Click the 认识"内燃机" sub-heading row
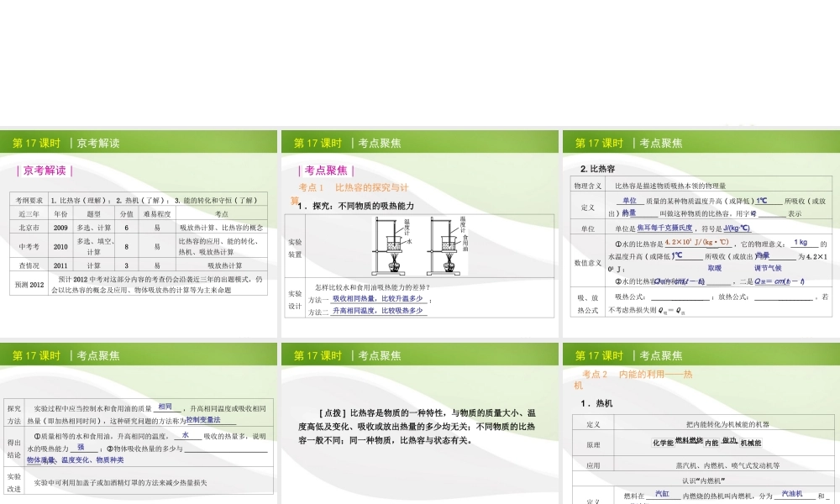The height and width of the screenshot is (504, 840). 703,480
